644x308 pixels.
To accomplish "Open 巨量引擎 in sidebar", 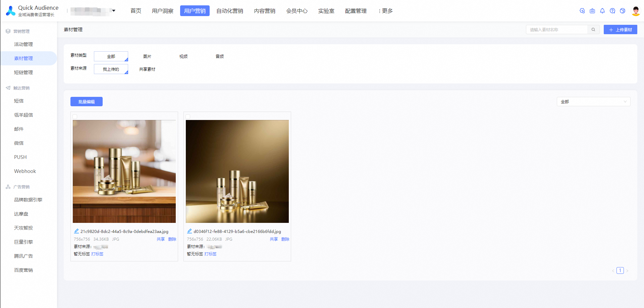I will (23, 242).
